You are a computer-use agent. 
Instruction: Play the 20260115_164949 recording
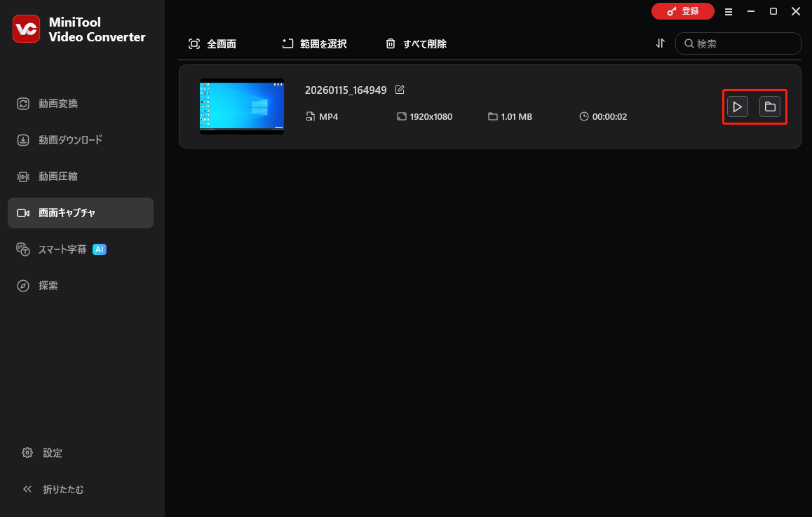[737, 106]
